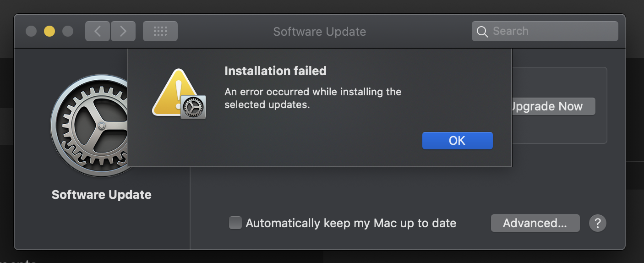Show all preferences via the grid icon
The image size is (644, 263).
click(x=160, y=31)
